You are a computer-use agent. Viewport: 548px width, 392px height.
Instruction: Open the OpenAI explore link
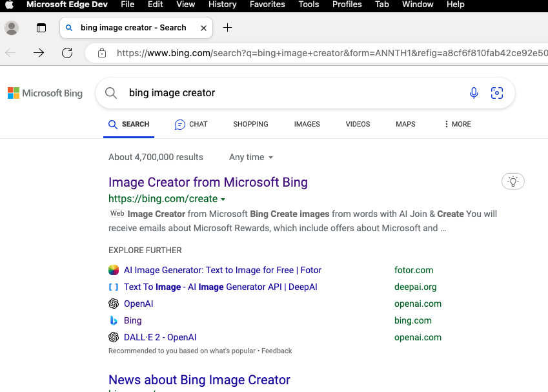138,304
